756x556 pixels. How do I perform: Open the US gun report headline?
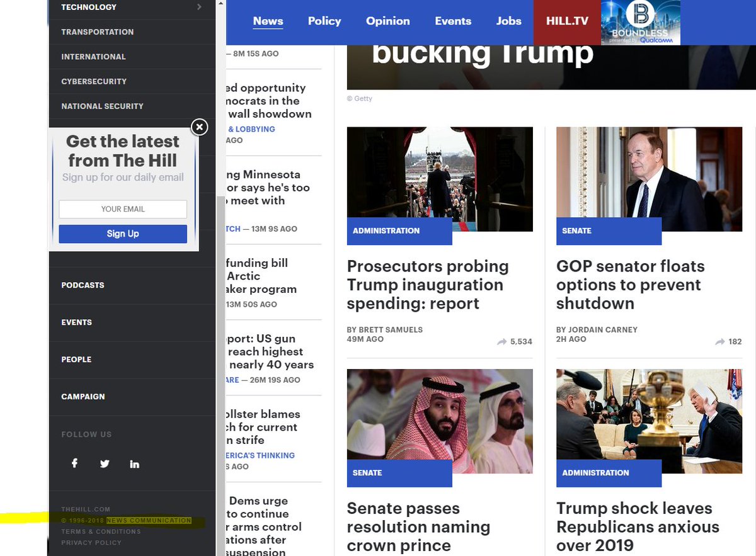point(270,351)
